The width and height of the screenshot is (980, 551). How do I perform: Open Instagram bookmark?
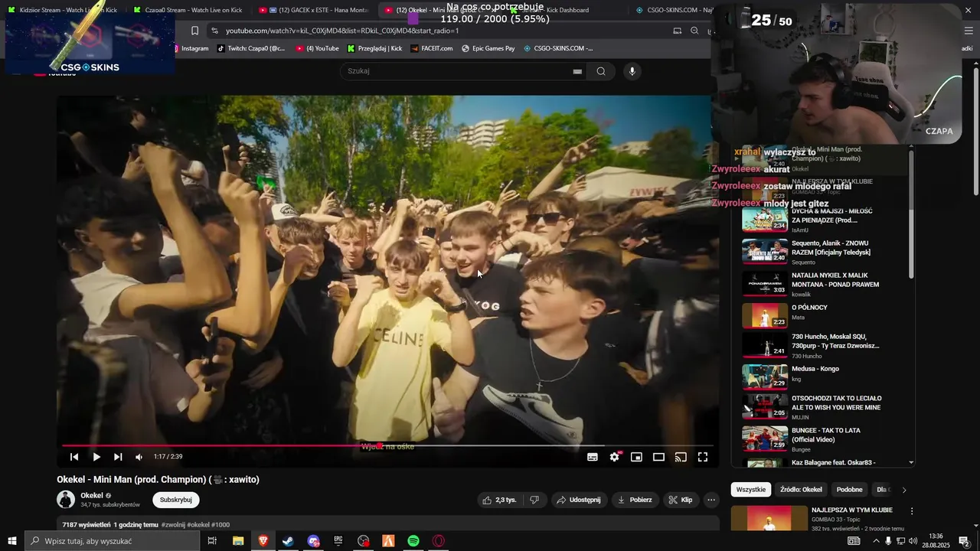pos(191,48)
